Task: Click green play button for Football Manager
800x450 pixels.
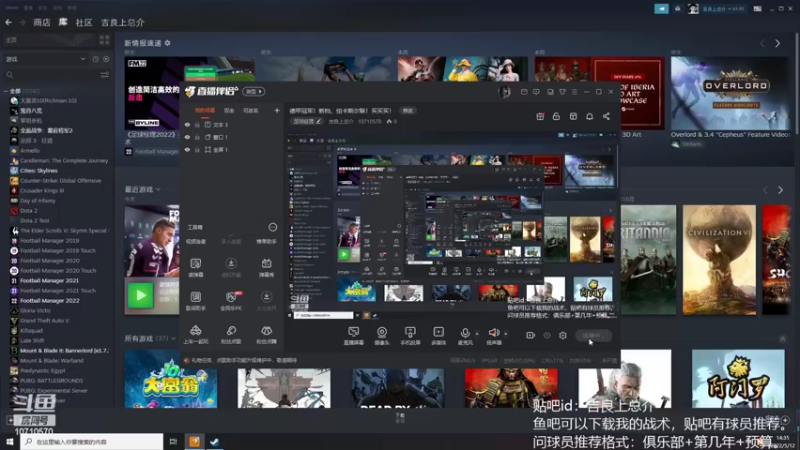Action: point(140,295)
